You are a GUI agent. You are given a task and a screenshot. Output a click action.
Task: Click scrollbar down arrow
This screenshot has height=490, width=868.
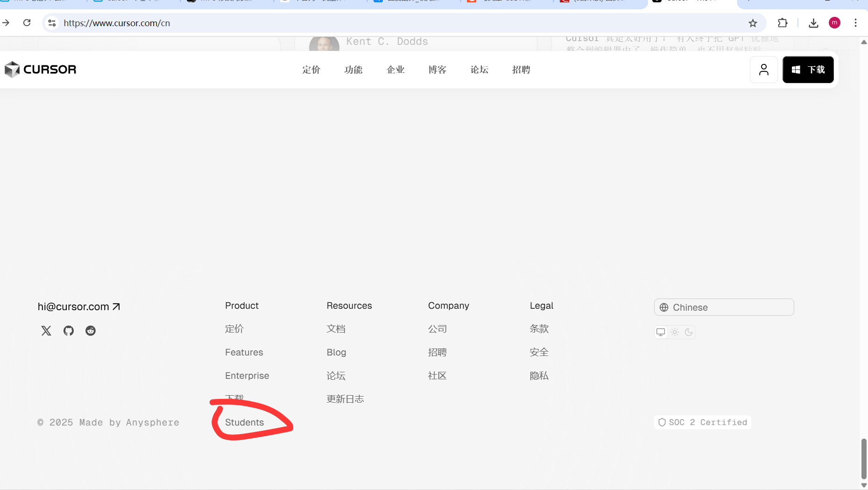coord(864,485)
